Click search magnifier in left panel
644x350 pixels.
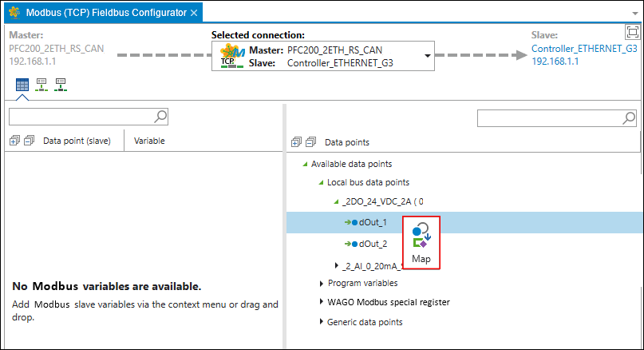click(160, 117)
